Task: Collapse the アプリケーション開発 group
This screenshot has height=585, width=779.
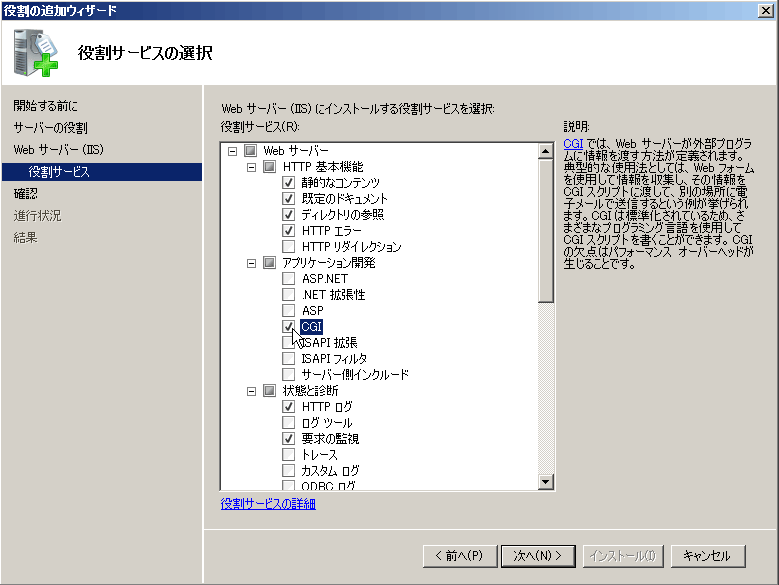Action: pos(251,263)
